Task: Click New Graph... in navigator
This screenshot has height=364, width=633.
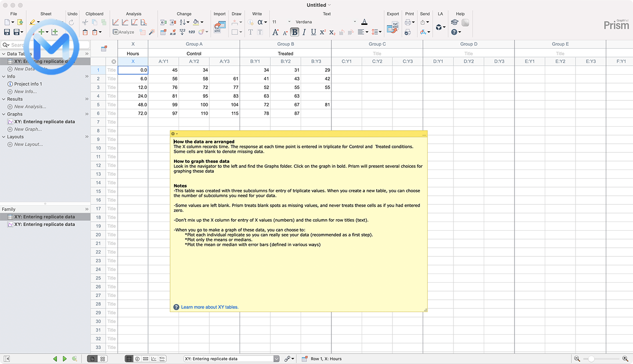Action: (x=28, y=129)
